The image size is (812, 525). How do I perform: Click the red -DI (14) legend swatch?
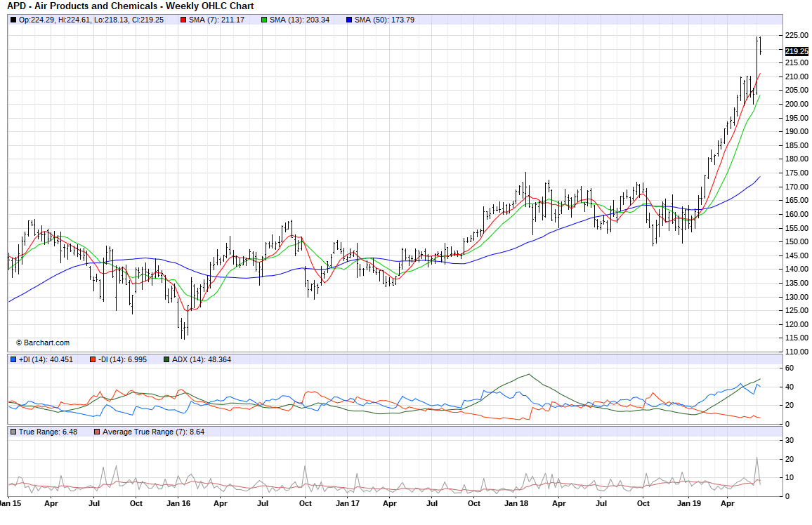click(x=93, y=359)
